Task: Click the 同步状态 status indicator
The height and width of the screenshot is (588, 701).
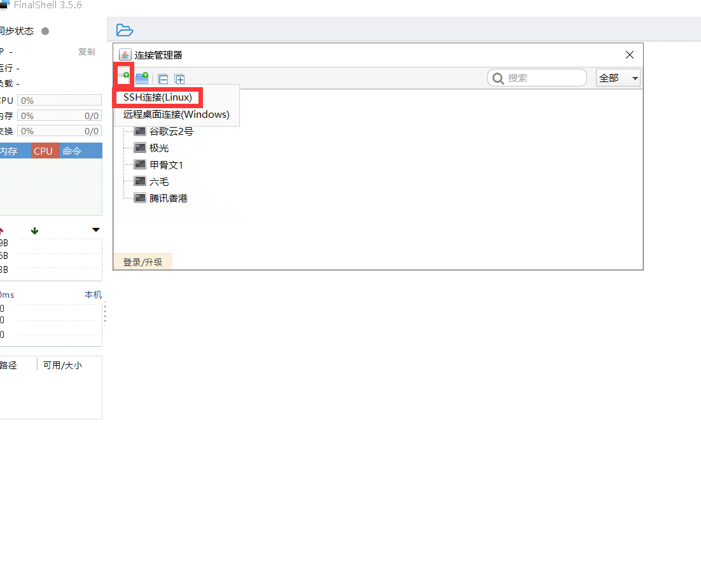Action: tap(45, 31)
